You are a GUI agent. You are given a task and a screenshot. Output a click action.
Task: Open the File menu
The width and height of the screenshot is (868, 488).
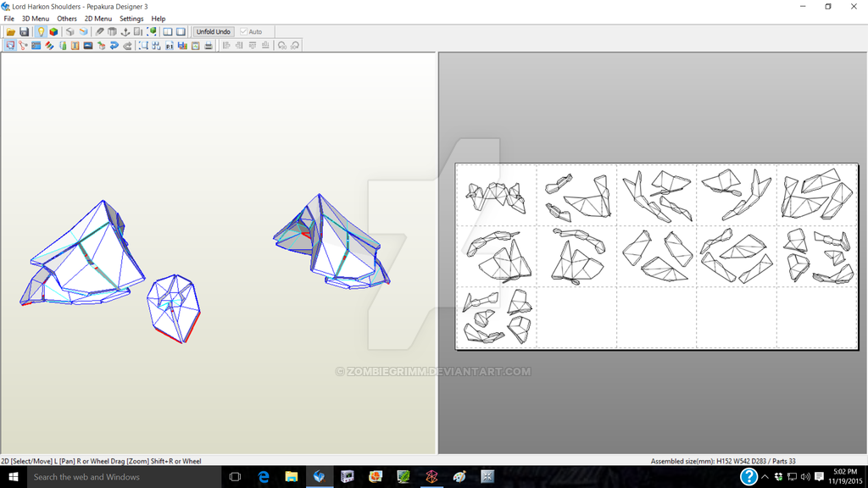8,19
